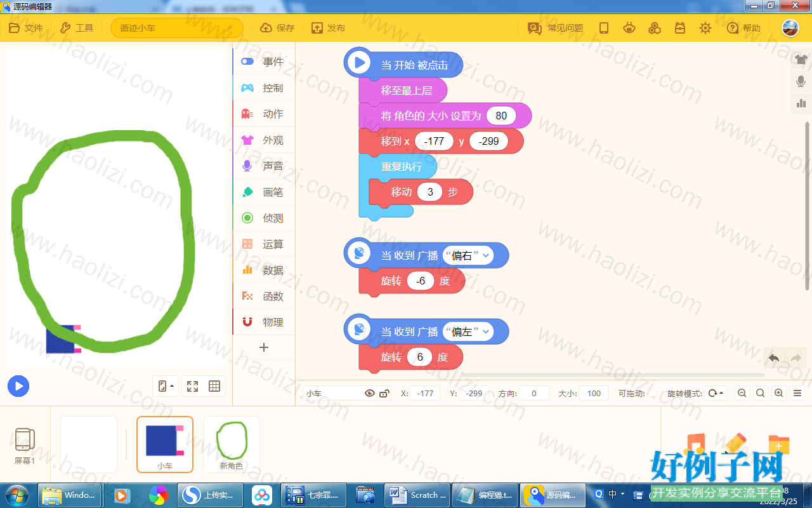Open the backpack icon
Screen dimensions: 812x508
(x=680, y=28)
